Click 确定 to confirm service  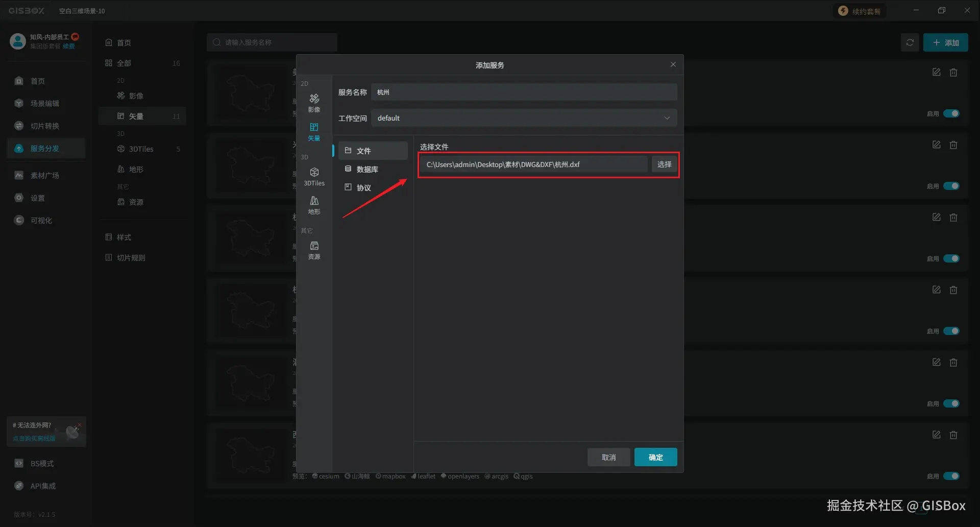[x=655, y=457]
